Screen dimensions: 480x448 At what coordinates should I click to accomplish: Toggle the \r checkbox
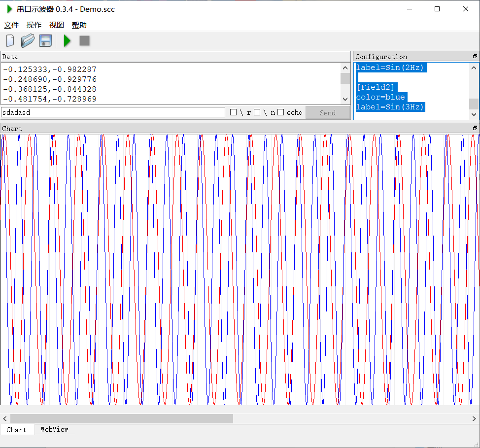(233, 112)
